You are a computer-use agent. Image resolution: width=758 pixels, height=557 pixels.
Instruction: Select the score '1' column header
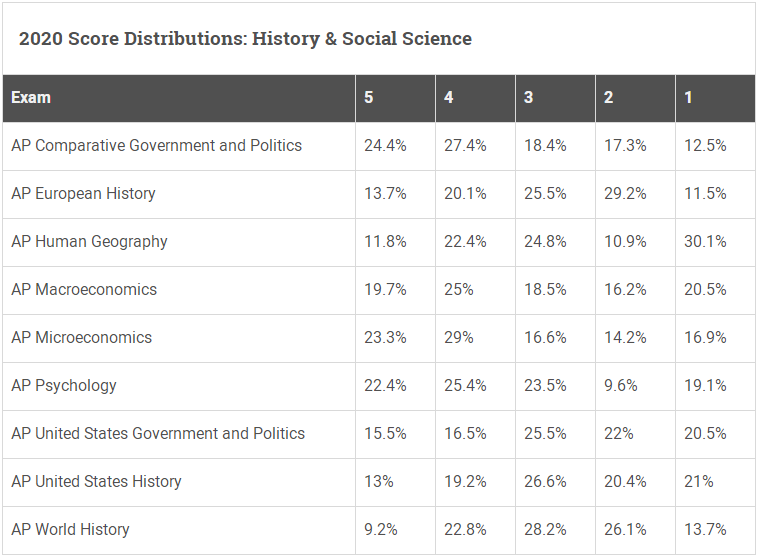pyautogui.click(x=689, y=98)
